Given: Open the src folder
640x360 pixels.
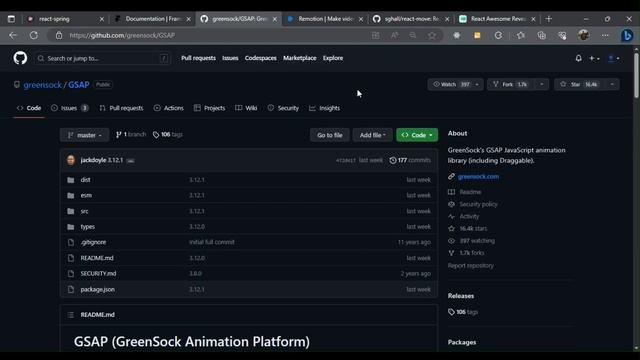Looking at the screenshot, I should point(84,211).
